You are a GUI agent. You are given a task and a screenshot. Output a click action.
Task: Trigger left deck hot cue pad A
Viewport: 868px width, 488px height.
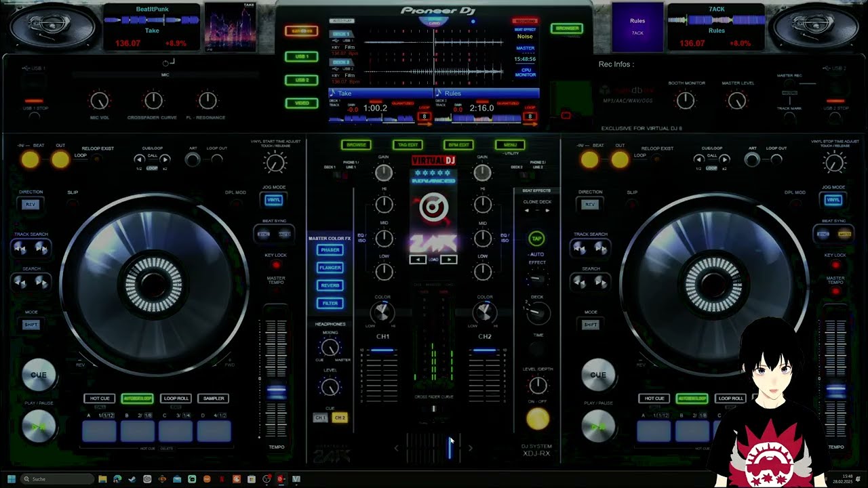pos(100,431)
